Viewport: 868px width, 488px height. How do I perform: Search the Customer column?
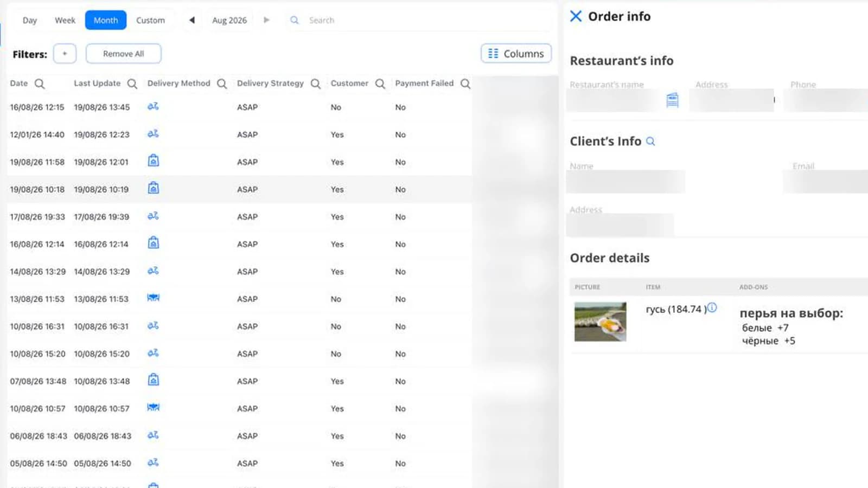(380, 84)
